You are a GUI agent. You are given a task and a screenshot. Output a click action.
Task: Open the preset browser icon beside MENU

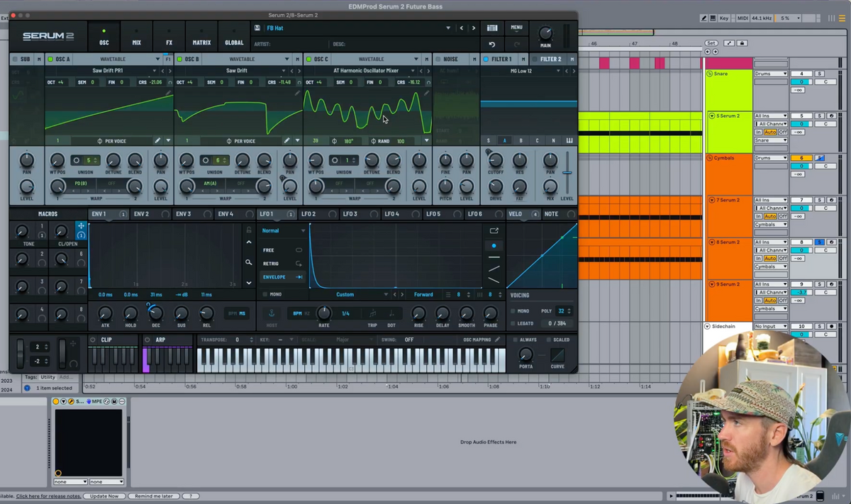click(492, 28)
